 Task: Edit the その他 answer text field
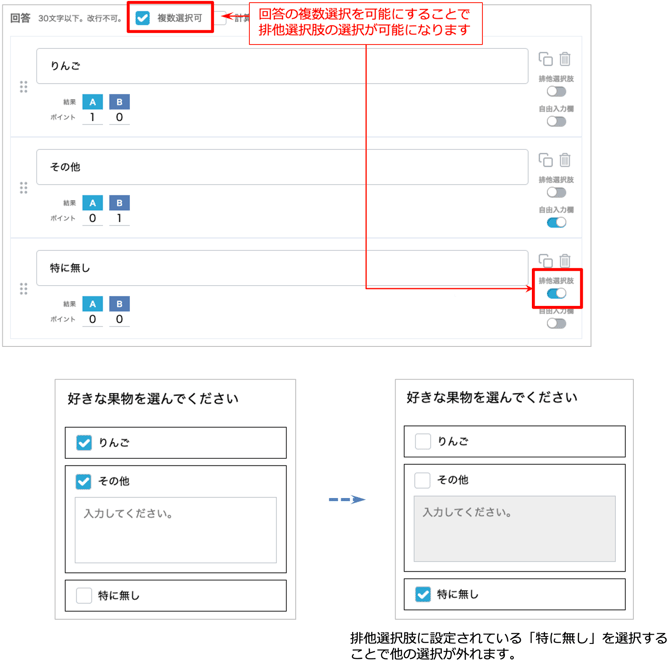(x=282, y=167)
